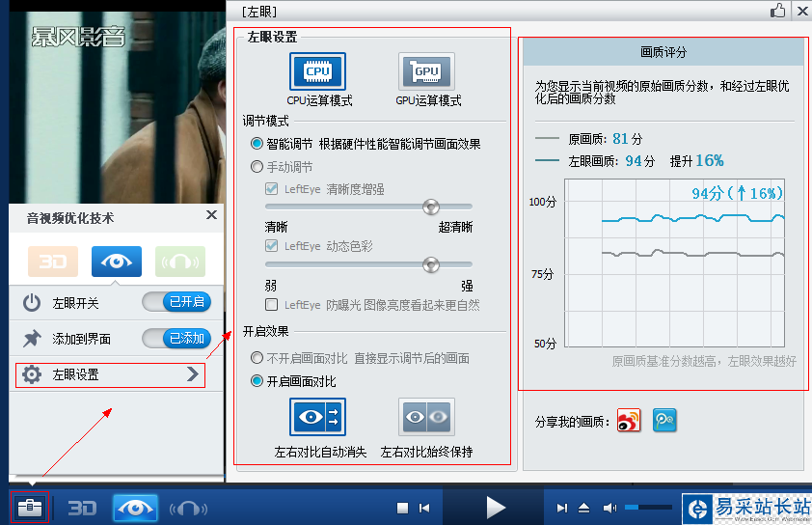This screenshot has width=812, height=525.
Task: Adjust the volume slider
Action: [x=648, y=508]
